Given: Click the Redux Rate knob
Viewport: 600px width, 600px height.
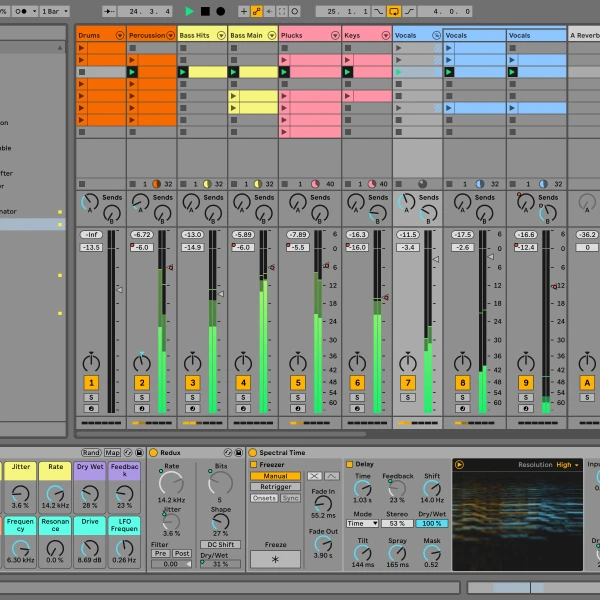Looking at the screenshot, I should [171, 483].
